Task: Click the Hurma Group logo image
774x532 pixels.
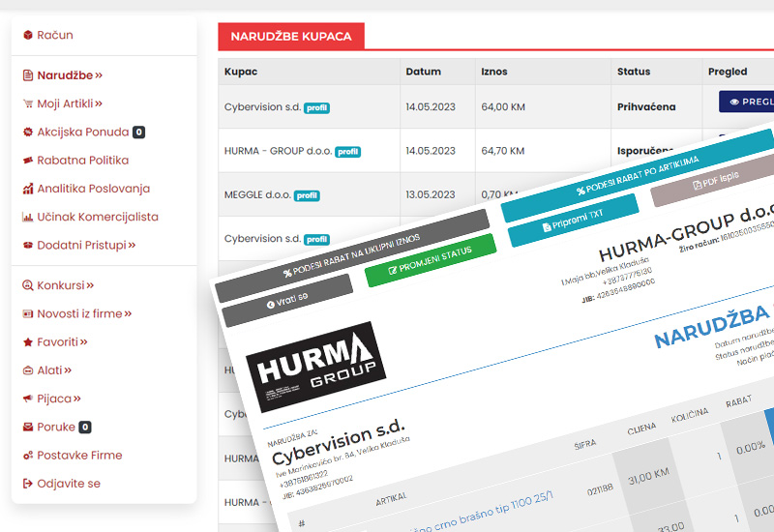Action: coord(316,367)
